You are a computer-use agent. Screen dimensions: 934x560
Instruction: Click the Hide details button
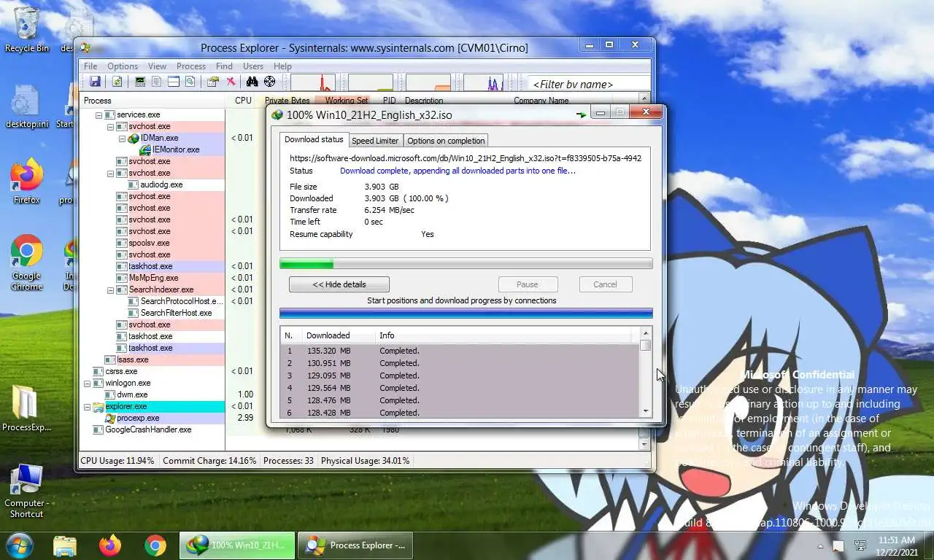[339, 284]
